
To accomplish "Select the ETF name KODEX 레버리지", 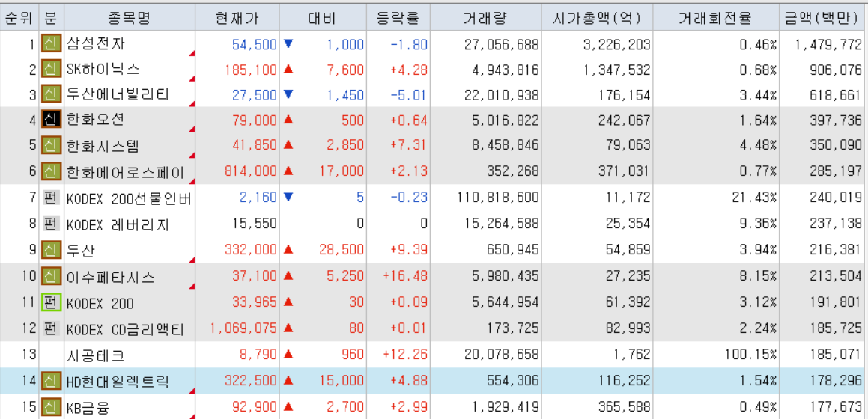I will coord(118,224).
